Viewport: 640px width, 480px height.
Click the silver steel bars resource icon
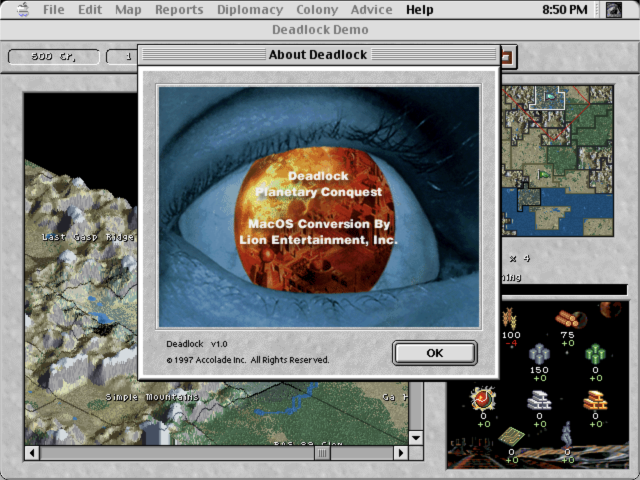[x=539, y=400]
